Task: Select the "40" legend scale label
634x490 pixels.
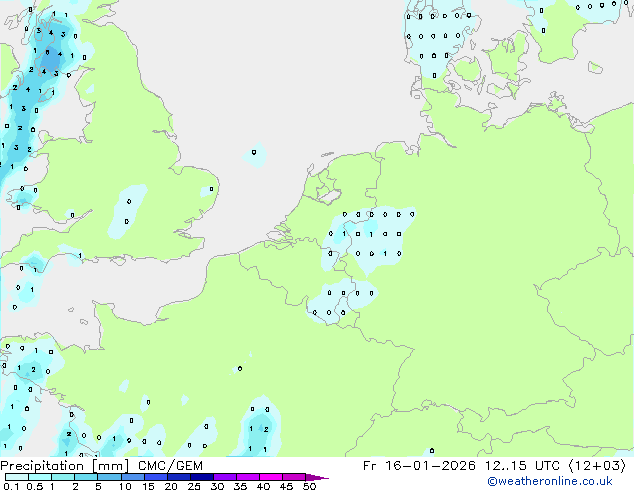Action: coord(263,486)
